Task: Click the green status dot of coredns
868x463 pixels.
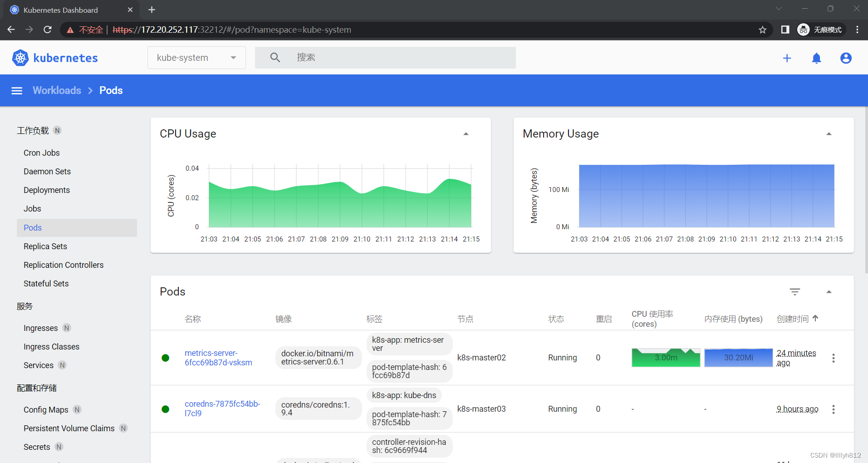Action: click(x=166, y=409)
